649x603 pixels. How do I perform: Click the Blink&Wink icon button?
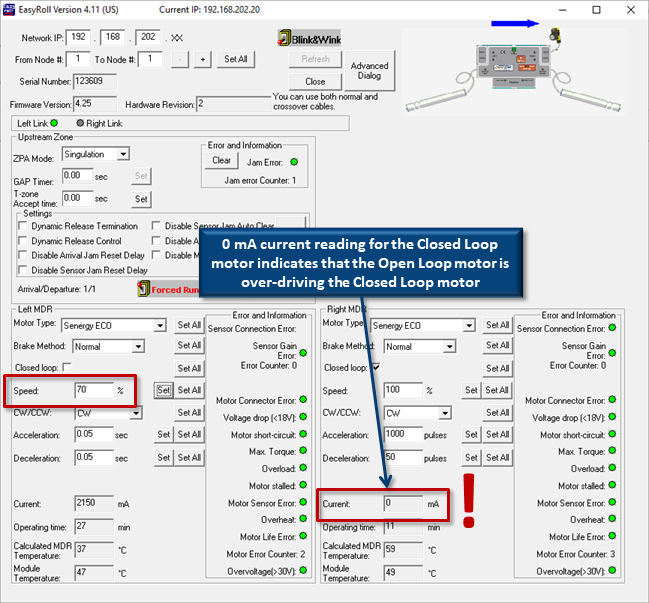click(310, 39)
